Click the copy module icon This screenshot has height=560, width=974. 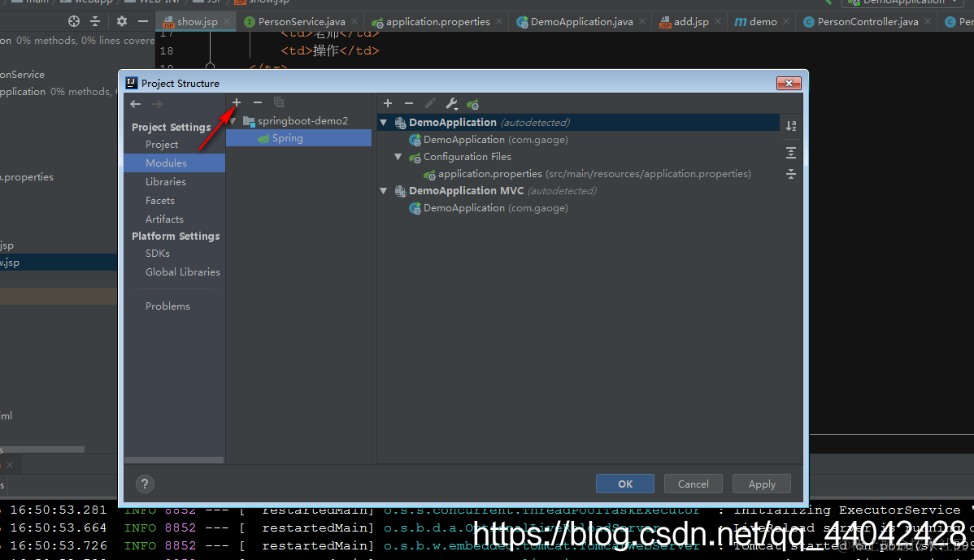point(279,102)
